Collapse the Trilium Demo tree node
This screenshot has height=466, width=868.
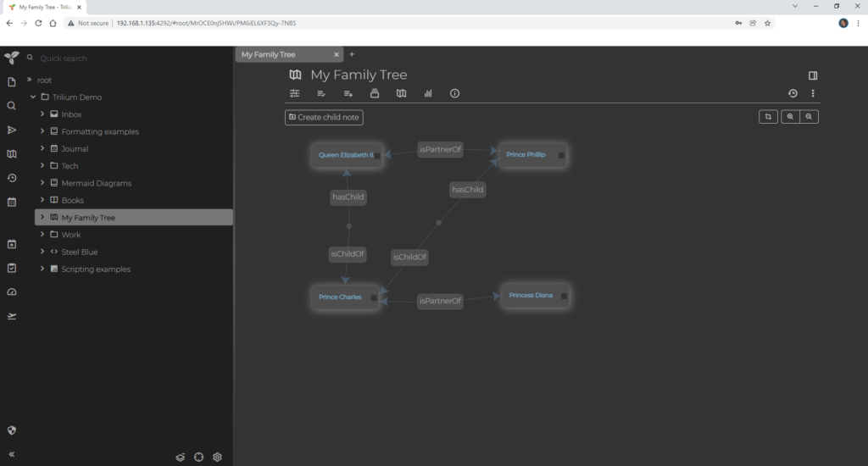pyautogui.click(x=33, y=97)
